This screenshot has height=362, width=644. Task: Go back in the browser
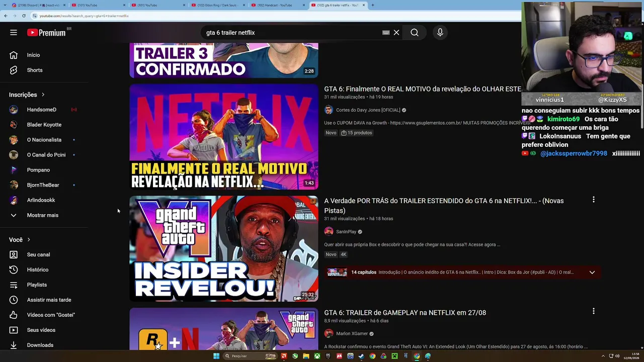pyautogui.click(x=6, y=16)
